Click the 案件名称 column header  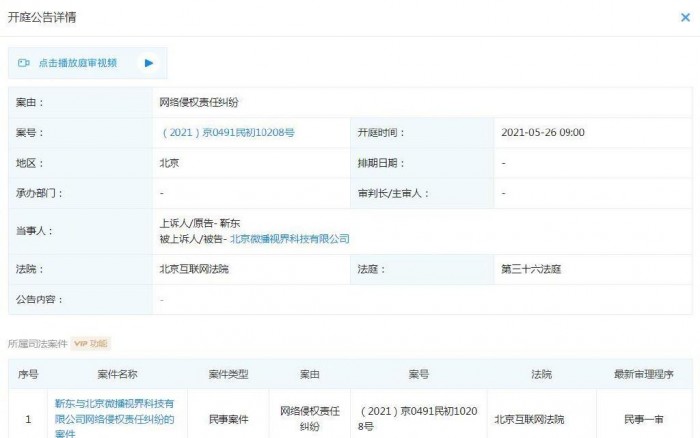(x=117, y=374)
